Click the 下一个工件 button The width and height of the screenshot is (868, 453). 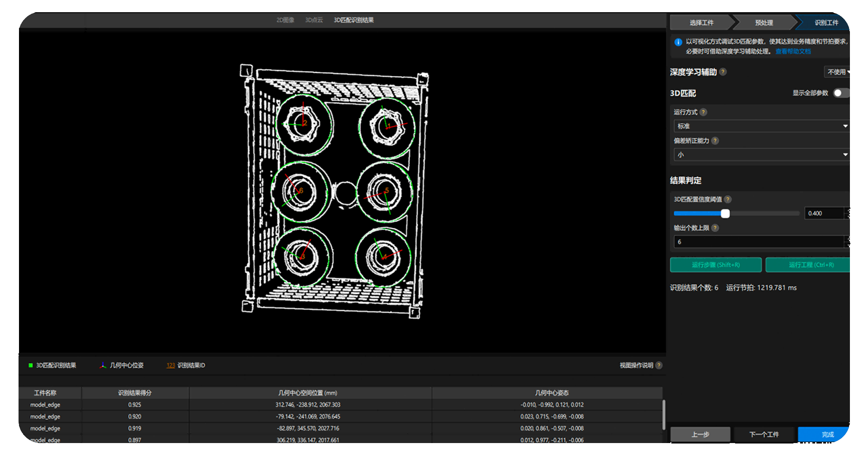(x=764, y=434)
